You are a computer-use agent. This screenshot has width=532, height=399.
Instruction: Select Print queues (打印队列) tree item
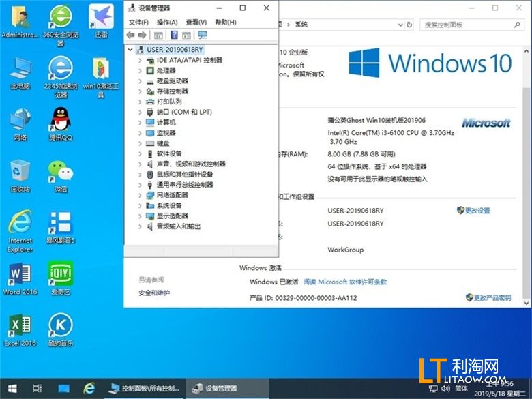click(x=169, y=102)
